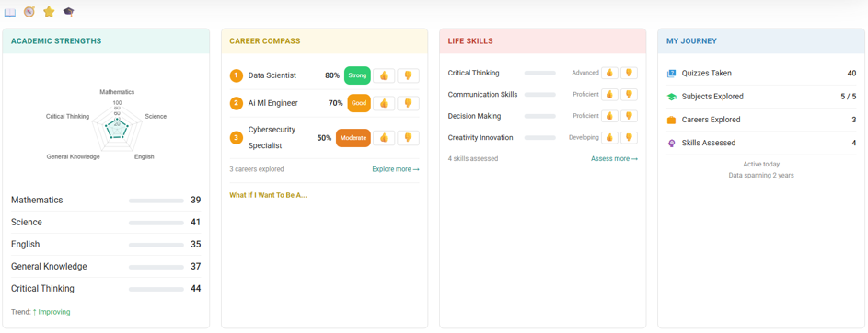Click the English score progress bar
This screenshot has height=333, width=868.
click(x=156, y=245)
